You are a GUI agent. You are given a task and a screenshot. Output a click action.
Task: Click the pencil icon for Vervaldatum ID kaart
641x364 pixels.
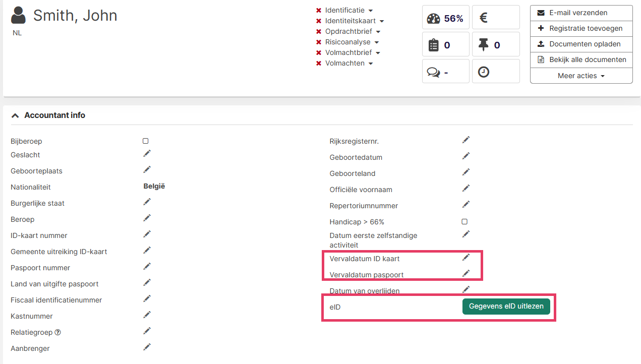pyautogui.click(x=466, y=258)
